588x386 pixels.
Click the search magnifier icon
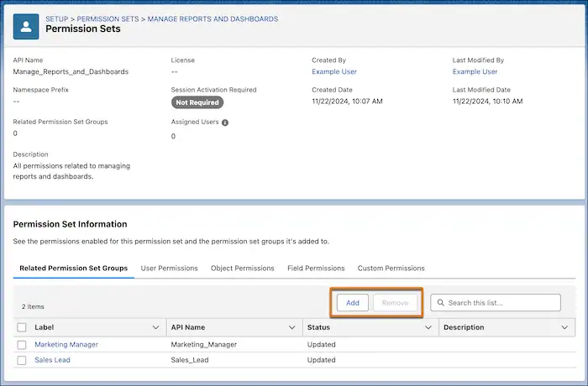440,303
